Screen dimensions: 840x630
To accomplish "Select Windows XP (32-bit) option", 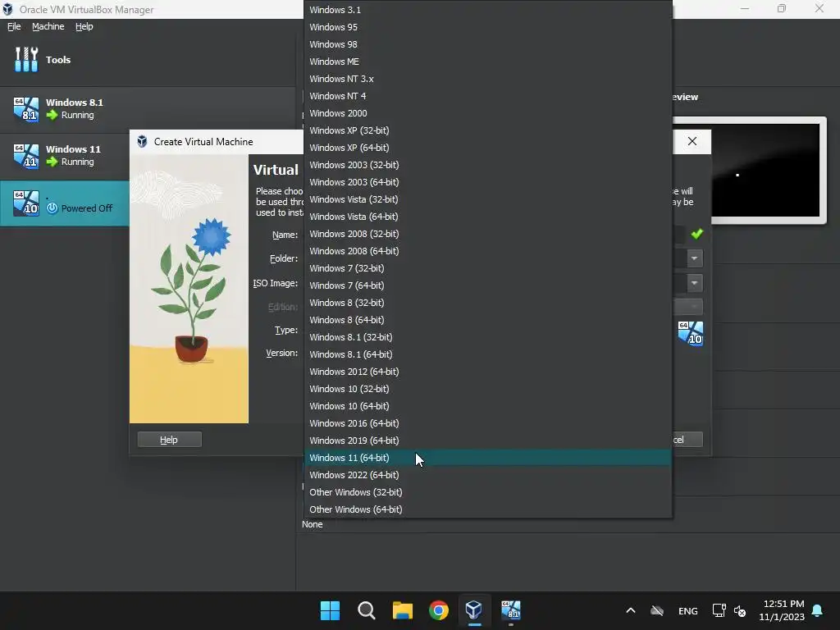I will click(488, 130).
